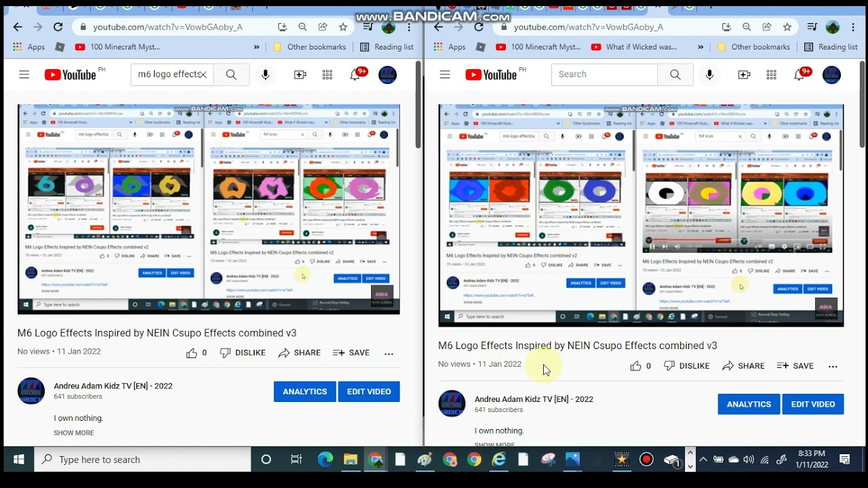
Task: Open Apps shortcut in the right bookmarks bar
Action: (450, 47)
